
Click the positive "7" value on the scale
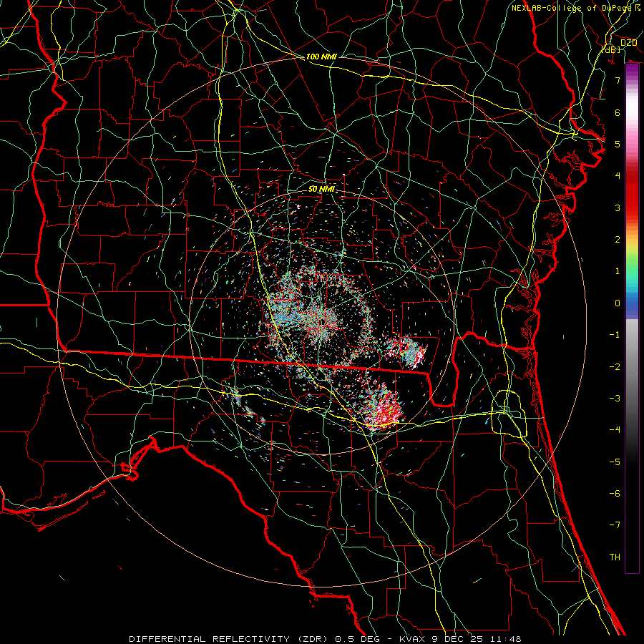click(x=618, y=80)
